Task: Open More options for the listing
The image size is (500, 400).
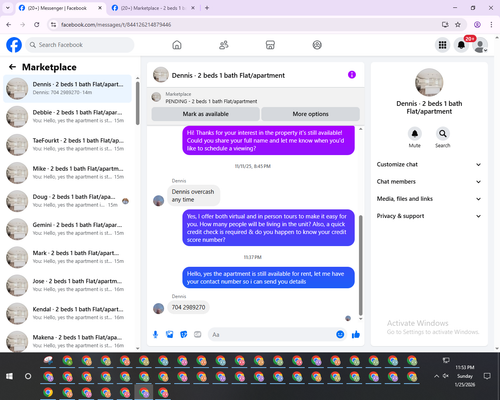Action: coord(310,114)
